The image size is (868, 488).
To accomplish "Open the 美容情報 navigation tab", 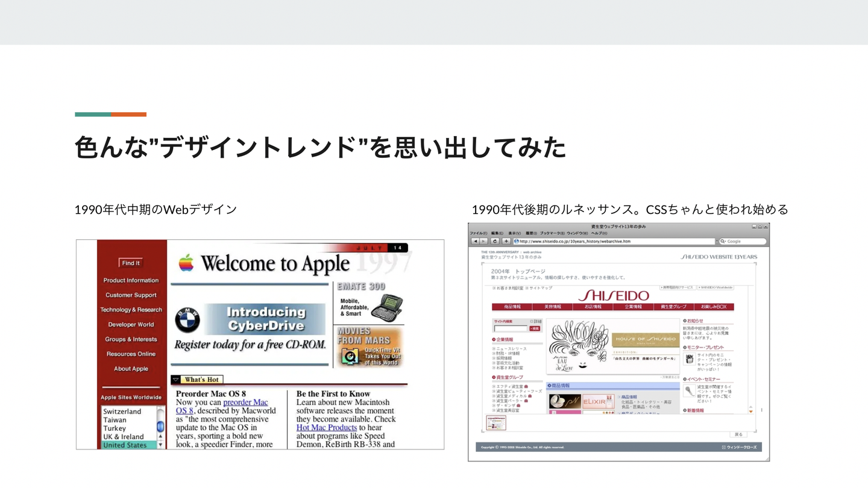I will 552,307.
